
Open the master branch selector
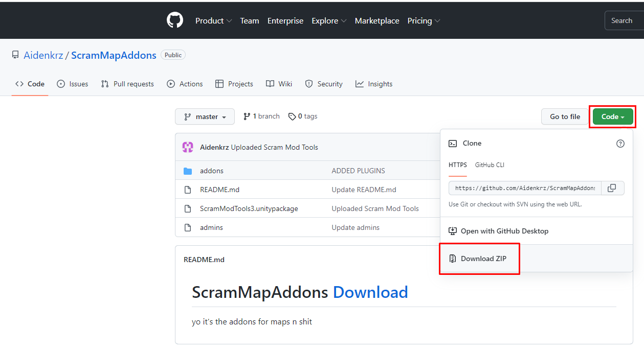[x=205, y=116]
